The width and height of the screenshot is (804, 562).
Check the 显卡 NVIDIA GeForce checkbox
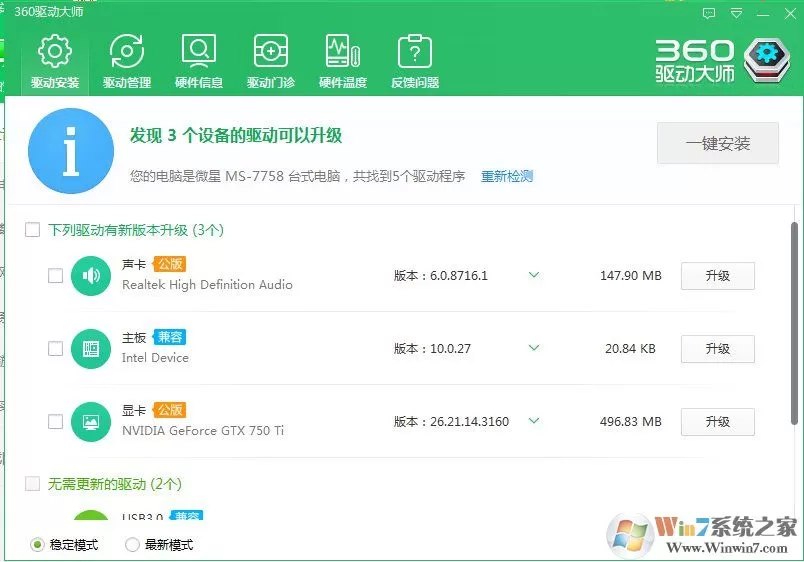(55, 422)
